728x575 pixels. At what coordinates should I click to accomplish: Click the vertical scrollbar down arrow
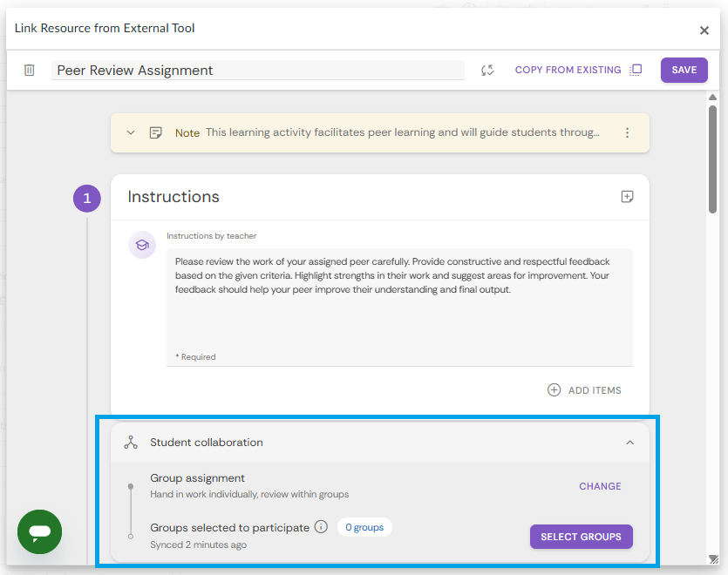(x=712, y=558)
